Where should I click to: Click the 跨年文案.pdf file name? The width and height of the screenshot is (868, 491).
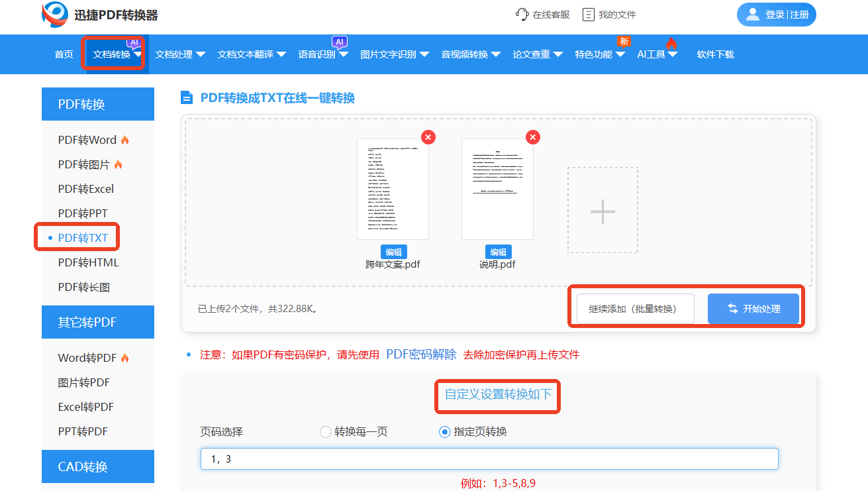pyautogui.click(x=393, y=264)
